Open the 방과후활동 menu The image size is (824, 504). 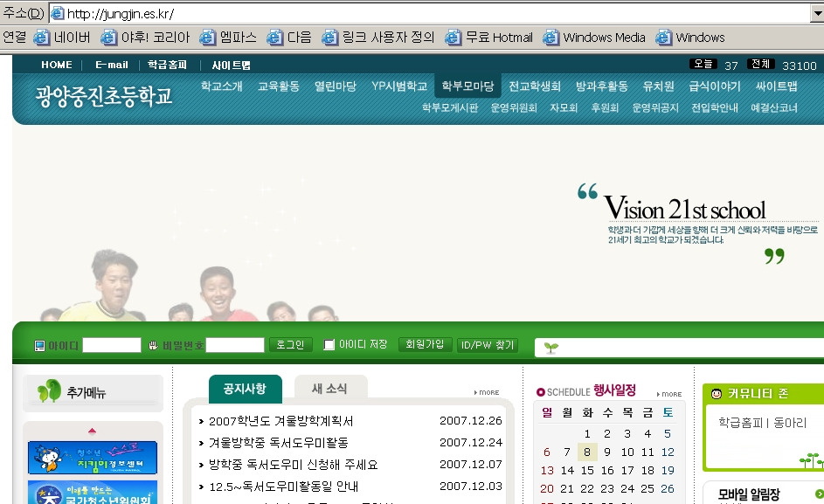[x=602, y=86]
